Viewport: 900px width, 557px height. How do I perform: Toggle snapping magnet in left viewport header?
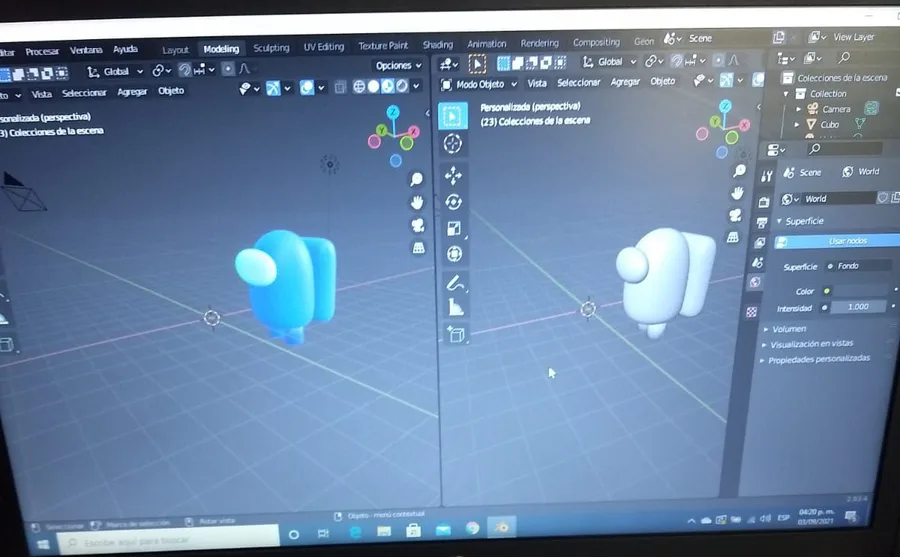point(185,70)
